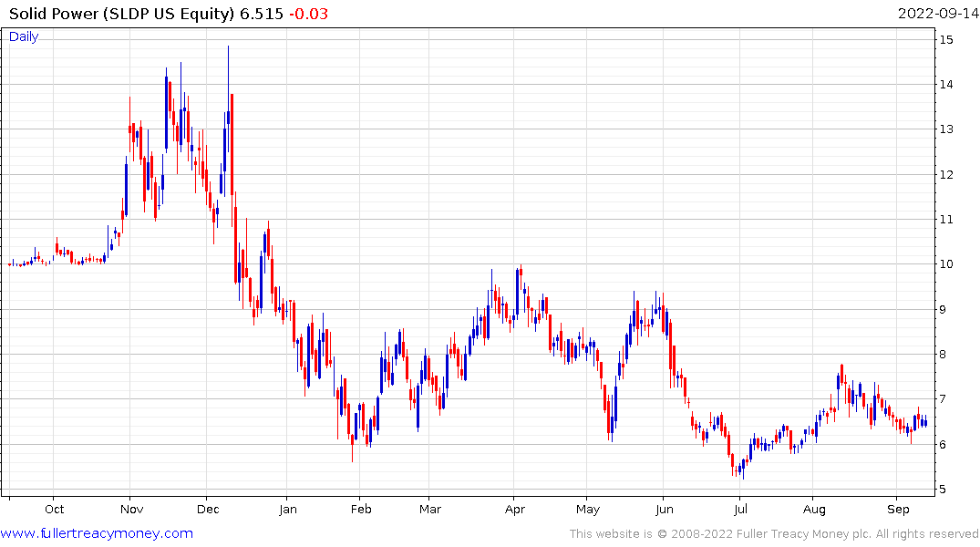980x547 pixels.
Task: Click the 'Dec' month label on the axis
Action: coord(208,509)
